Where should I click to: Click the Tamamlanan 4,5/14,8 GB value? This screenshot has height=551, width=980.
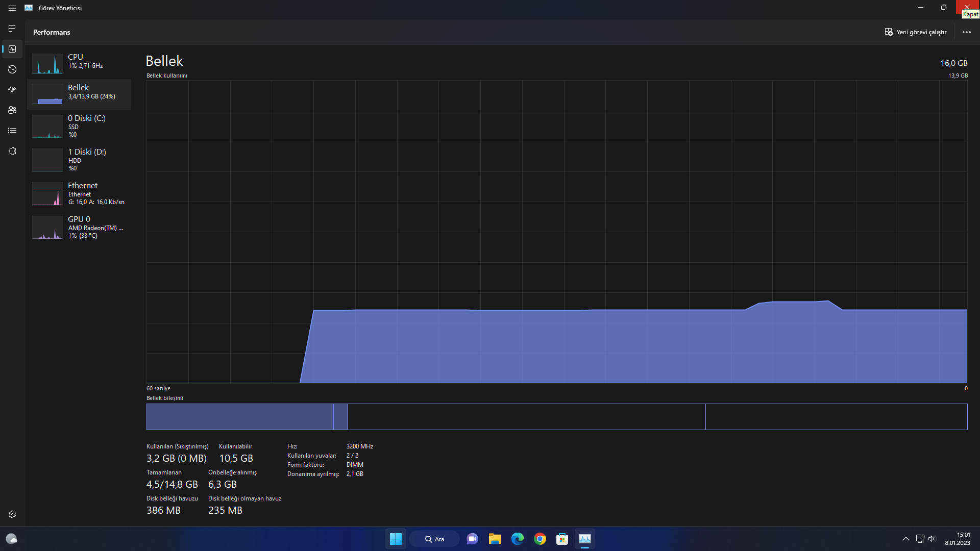pos(172,484)
